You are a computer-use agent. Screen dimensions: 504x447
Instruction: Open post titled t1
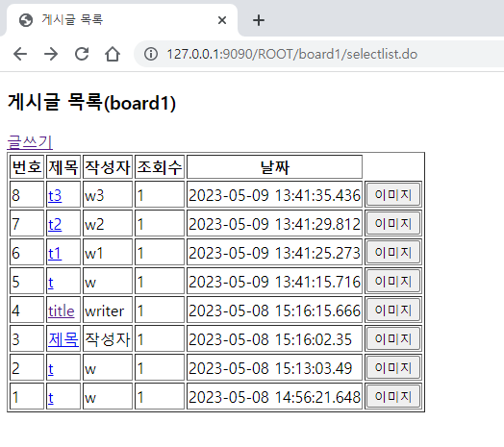(x=55, y=253)
